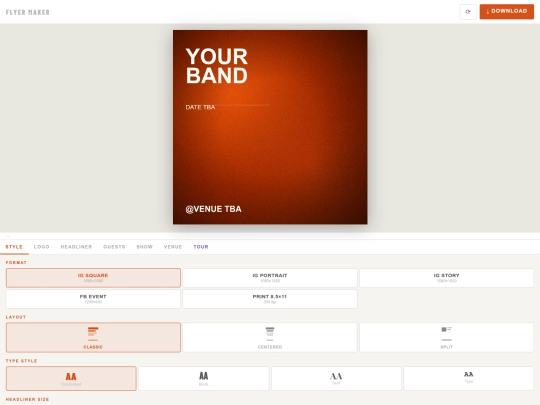Choose IG Story format
The image size is (540, 405).
(446, 278)
